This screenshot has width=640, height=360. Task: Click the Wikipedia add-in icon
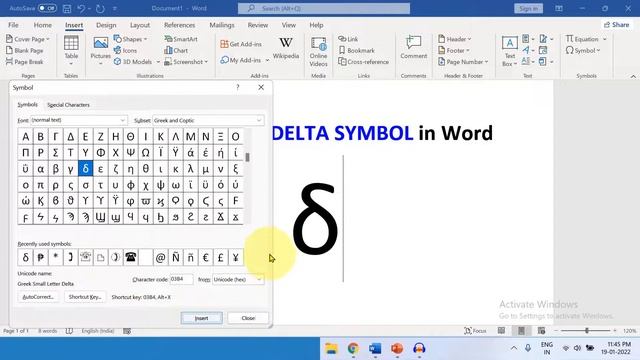point(286,47)
